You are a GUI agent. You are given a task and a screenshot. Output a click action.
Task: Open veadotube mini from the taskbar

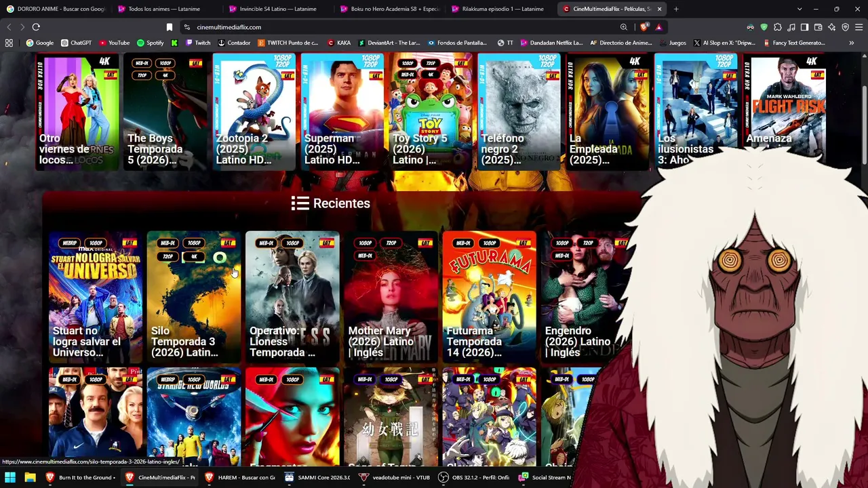coord(395,477)
